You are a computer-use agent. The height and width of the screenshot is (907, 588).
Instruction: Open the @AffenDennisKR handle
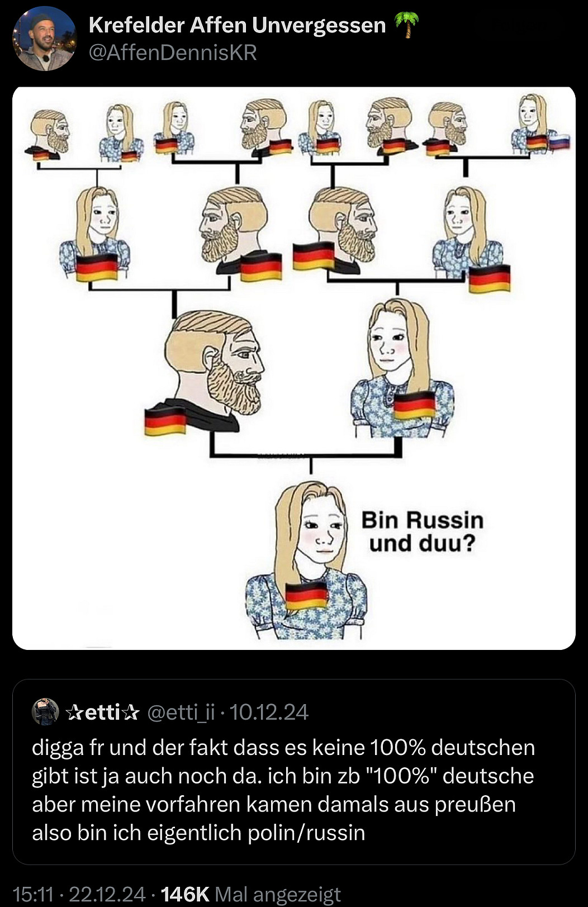coord(173,53)
